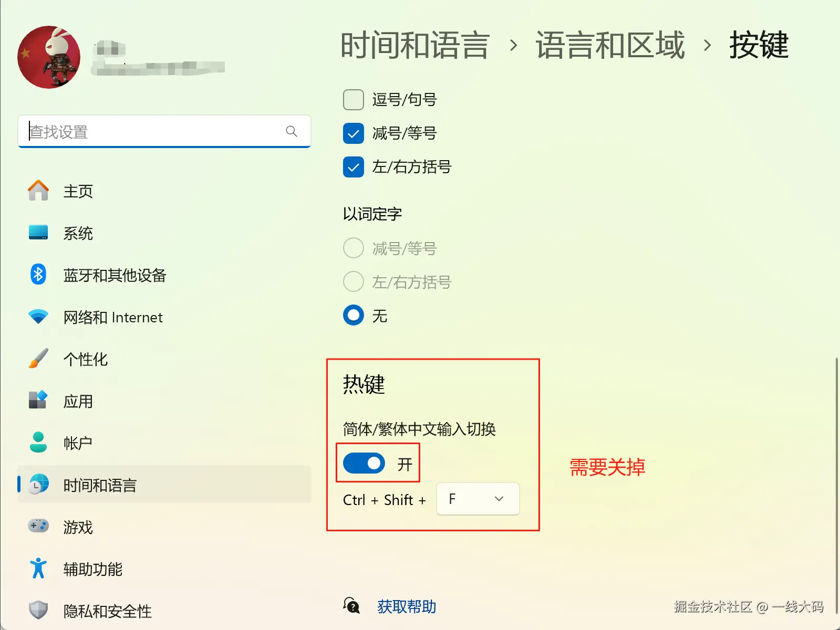Uncheck the 减号/等号 checkbox
Screen dimensions: 840x630
coord(354,133)
